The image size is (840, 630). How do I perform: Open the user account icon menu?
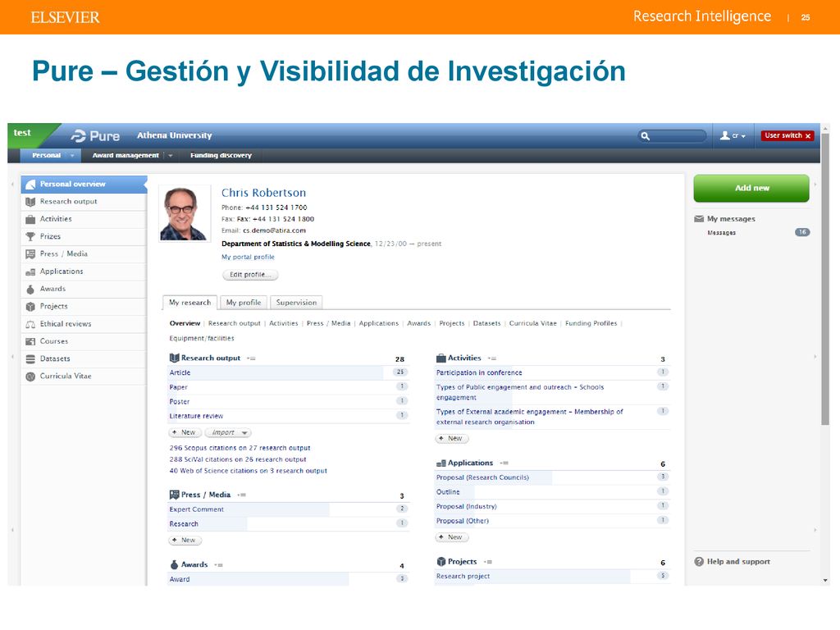pyautogui.click(x=733, y=136)
